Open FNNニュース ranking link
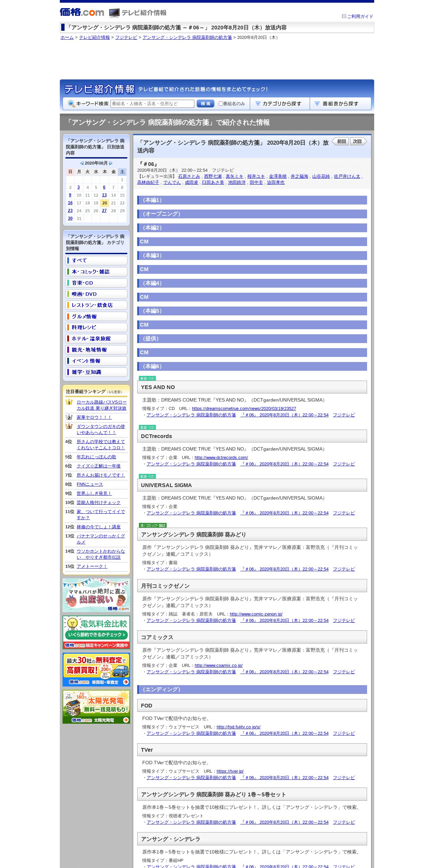Image resolution: width=434 pixels, height=868 pixels. (90, 484)
